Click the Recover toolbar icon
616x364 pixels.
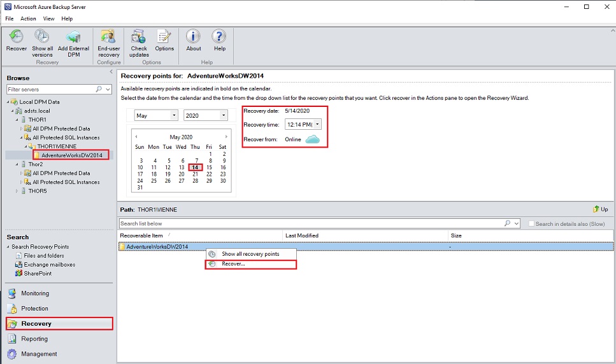(x=16, y=36)
